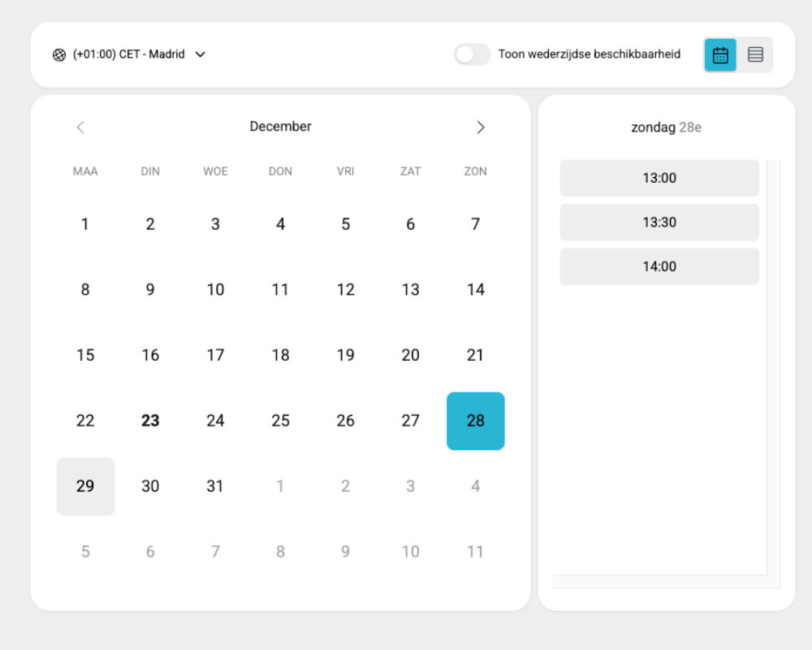Viewport: 812px width, 650px height.
Task: Pick greyed-out January 1 date
Action: 280,486
